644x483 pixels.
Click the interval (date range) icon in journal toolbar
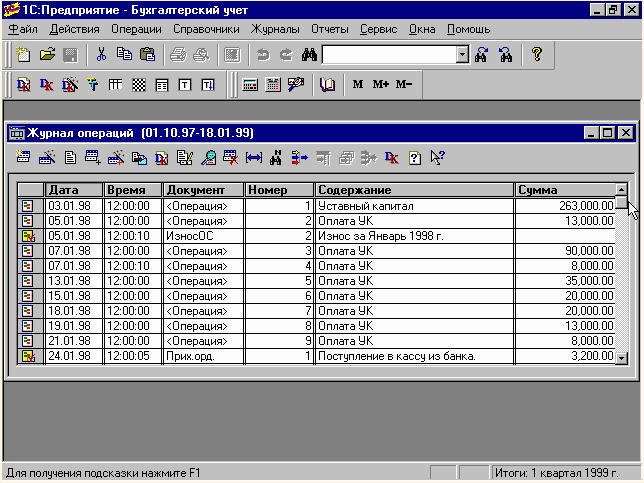coord(253,156)
